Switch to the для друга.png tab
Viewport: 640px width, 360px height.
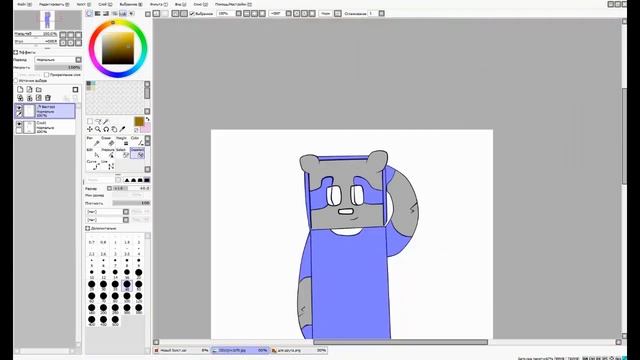(x=299, y=350)
